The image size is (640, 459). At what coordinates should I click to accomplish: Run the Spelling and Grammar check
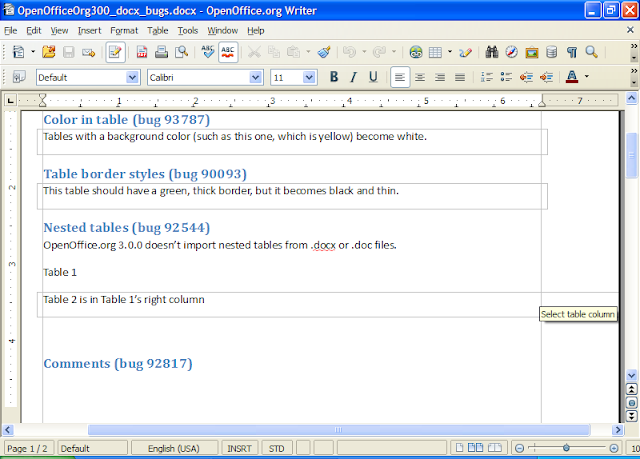pyautogui.click(x=208, y=52)
